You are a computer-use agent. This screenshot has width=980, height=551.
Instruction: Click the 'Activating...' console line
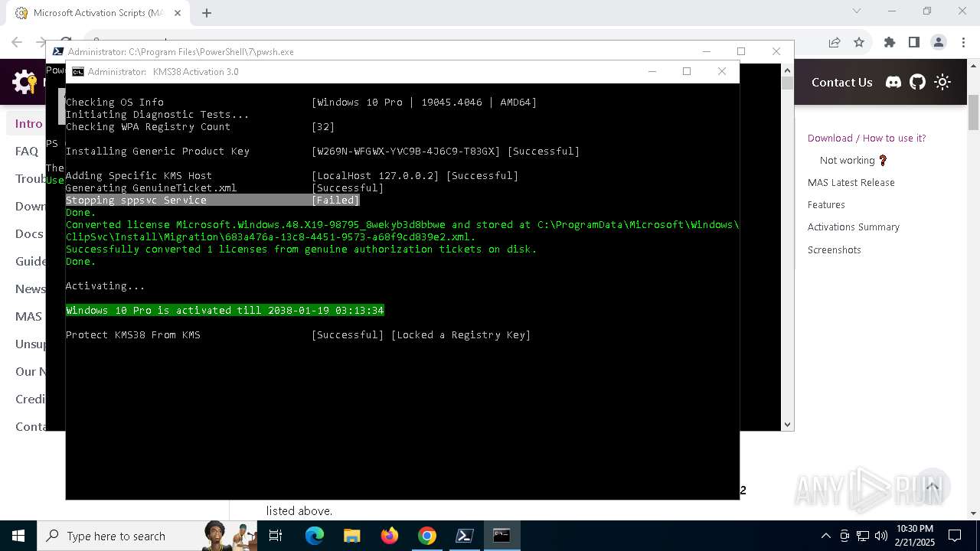[x=105, y=285]
